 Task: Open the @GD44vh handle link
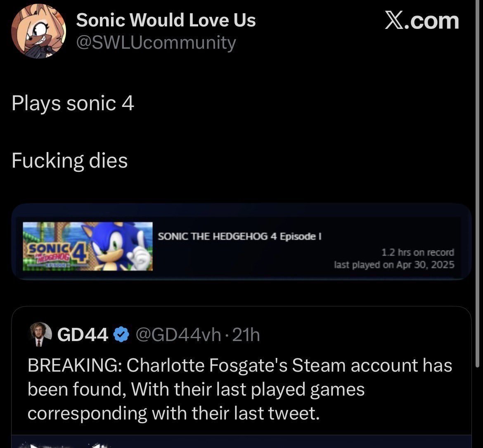pos(178,335)
